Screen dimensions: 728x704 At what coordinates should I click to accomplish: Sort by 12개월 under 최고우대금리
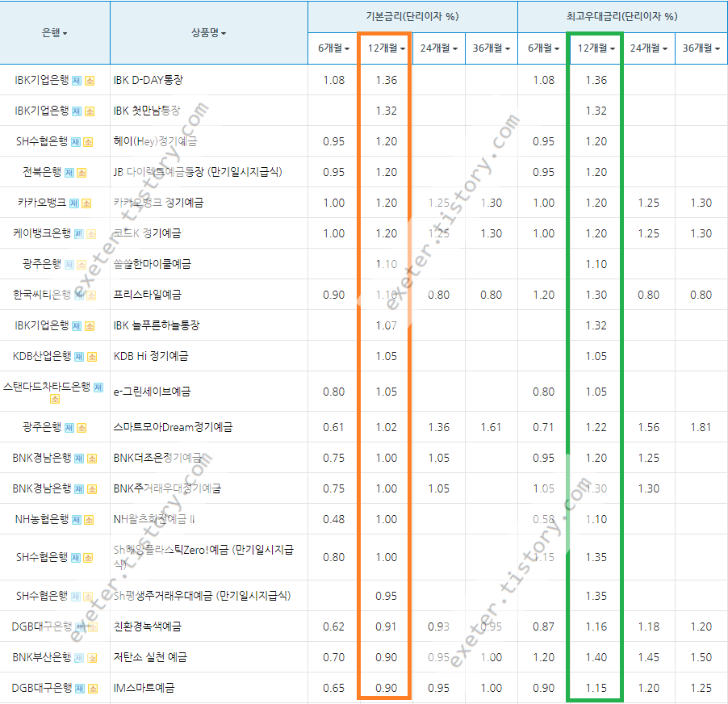click(596, 48)
